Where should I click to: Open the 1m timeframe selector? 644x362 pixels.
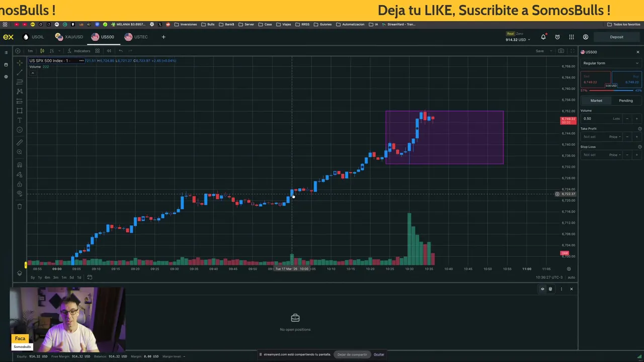30,51
